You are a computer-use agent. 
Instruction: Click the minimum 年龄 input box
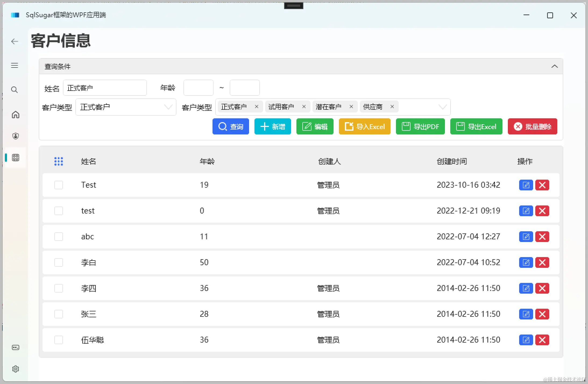coord(199,88)
